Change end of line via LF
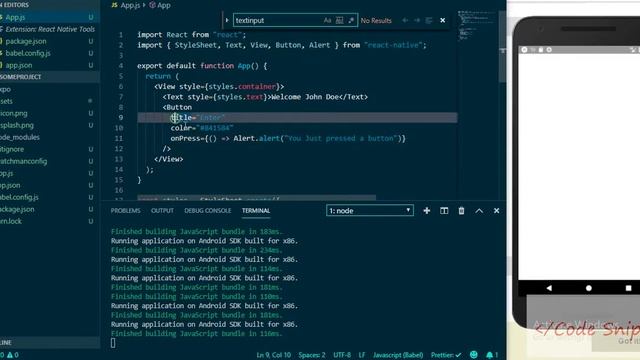The width and height of the screenshot is (640, 360). click(362, 355)
